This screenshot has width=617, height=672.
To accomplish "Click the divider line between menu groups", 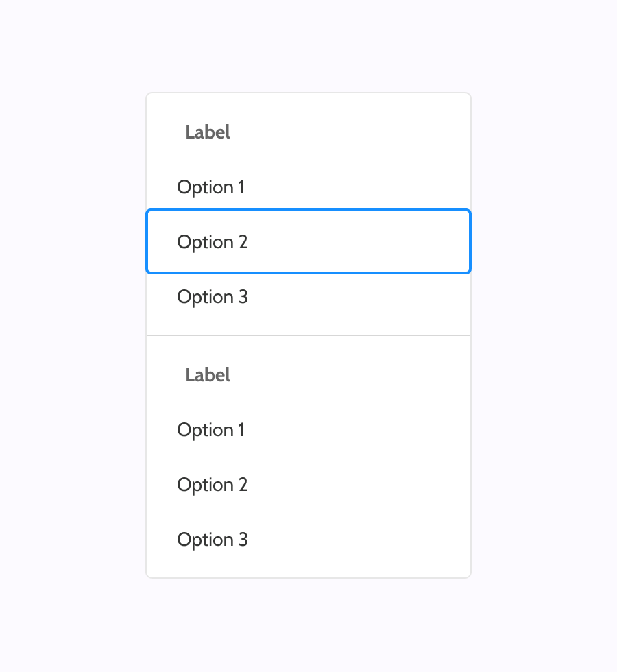I will (x=308, y=335).
